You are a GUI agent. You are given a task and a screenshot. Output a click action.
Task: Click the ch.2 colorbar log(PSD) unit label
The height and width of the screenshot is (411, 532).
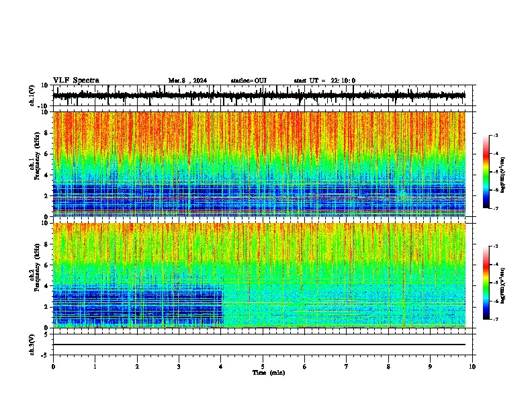tap(503, 285)
